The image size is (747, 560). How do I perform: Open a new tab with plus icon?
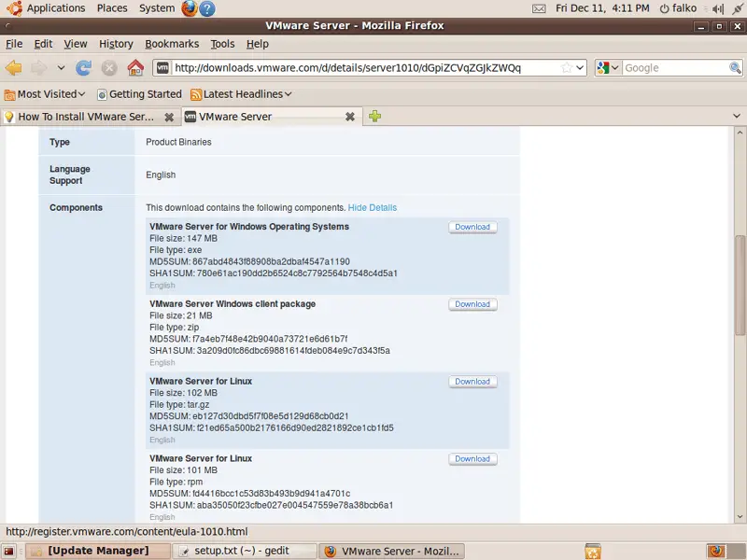[x=375, y=116]
